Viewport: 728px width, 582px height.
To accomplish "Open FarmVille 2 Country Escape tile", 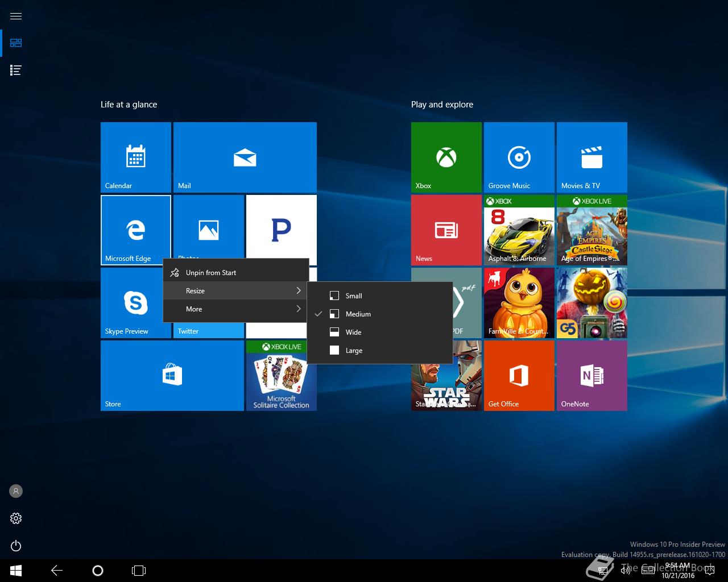I will coord(519,303).
